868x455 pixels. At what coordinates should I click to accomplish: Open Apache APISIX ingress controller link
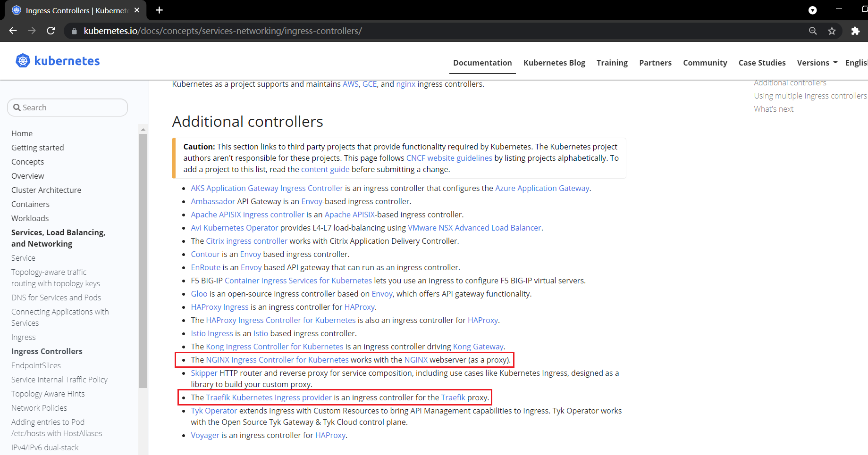(x=247, y=215)
